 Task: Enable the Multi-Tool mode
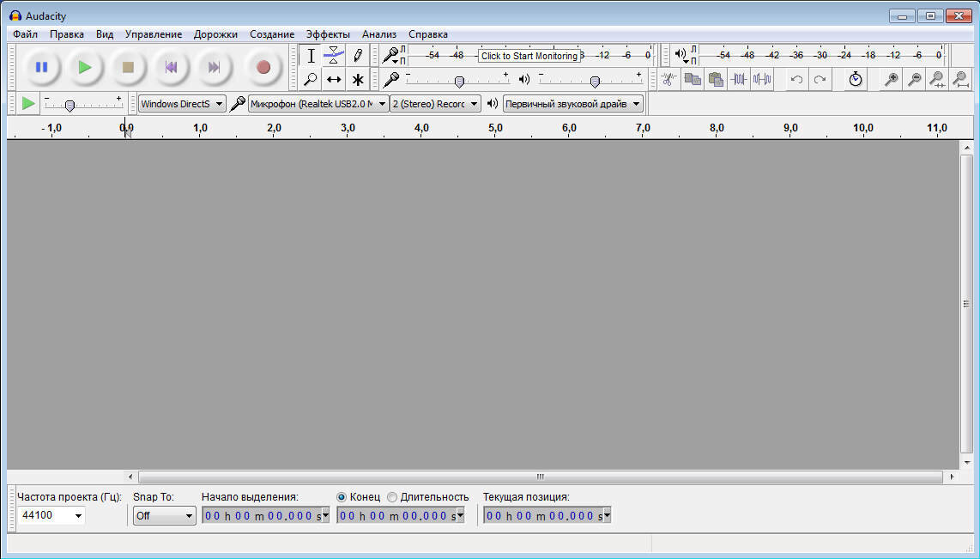(358, 79)
